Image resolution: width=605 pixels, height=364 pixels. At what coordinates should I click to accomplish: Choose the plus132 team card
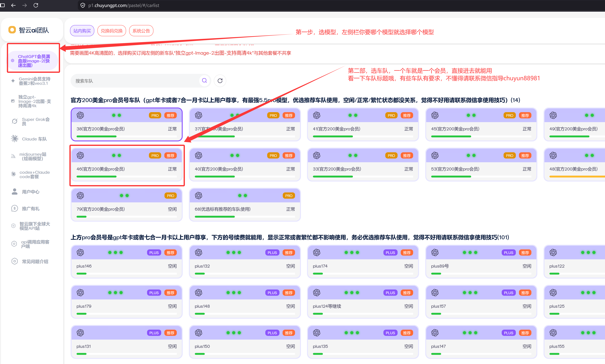point(245,262)
